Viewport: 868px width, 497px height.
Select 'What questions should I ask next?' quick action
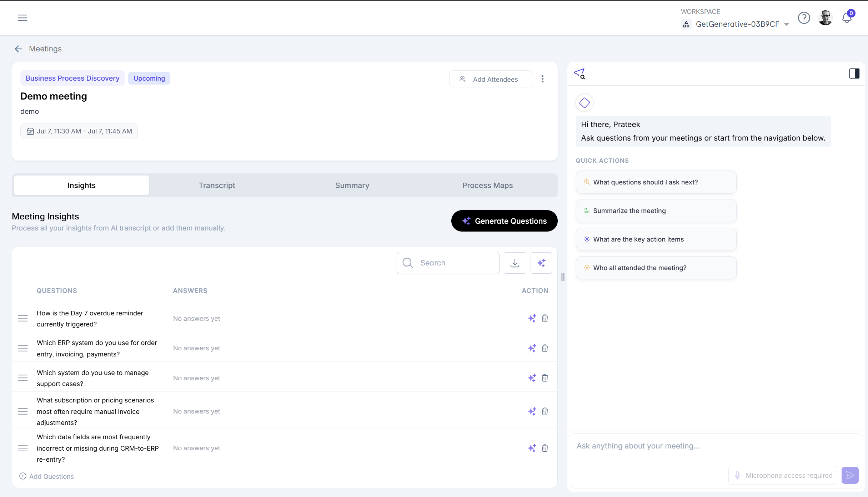tap(656, 182)
